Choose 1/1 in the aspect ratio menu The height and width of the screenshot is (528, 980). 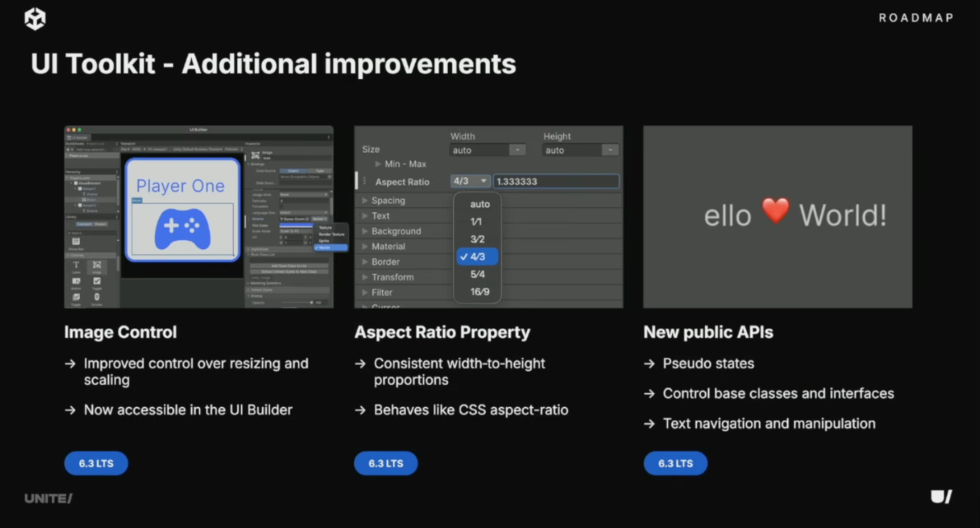(476, 222)
